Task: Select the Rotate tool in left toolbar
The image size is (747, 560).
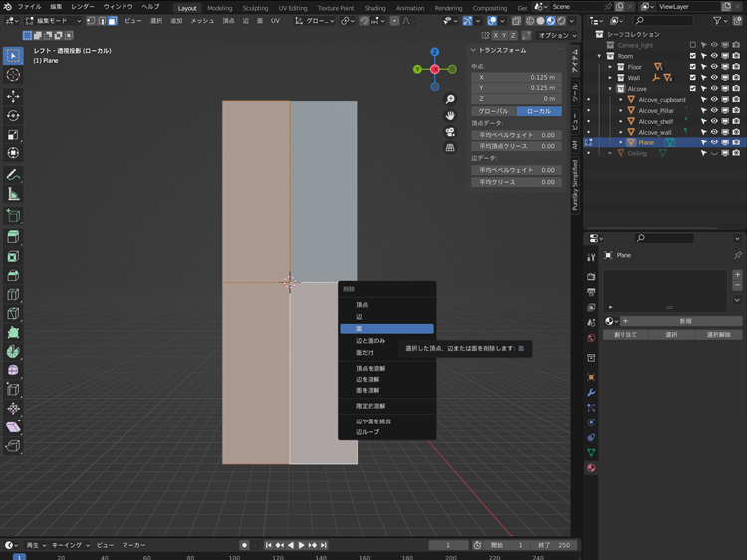Action: (x=13, y=116)
